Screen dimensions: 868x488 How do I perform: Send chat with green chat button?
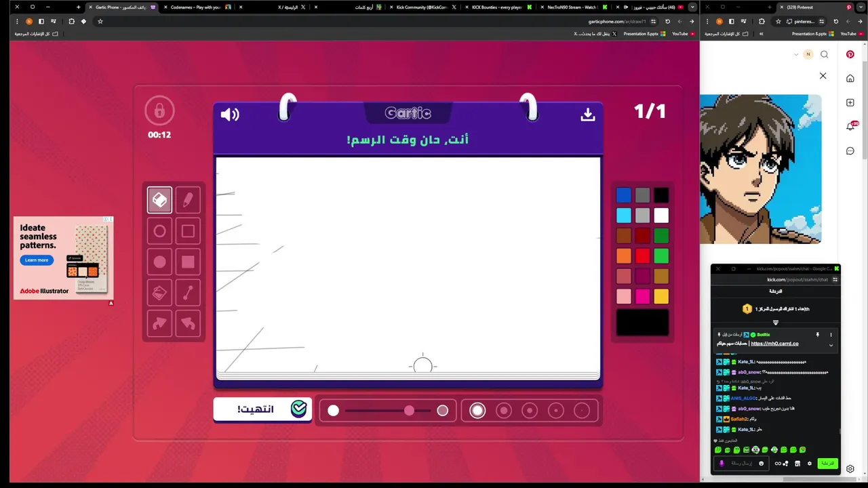828,464
